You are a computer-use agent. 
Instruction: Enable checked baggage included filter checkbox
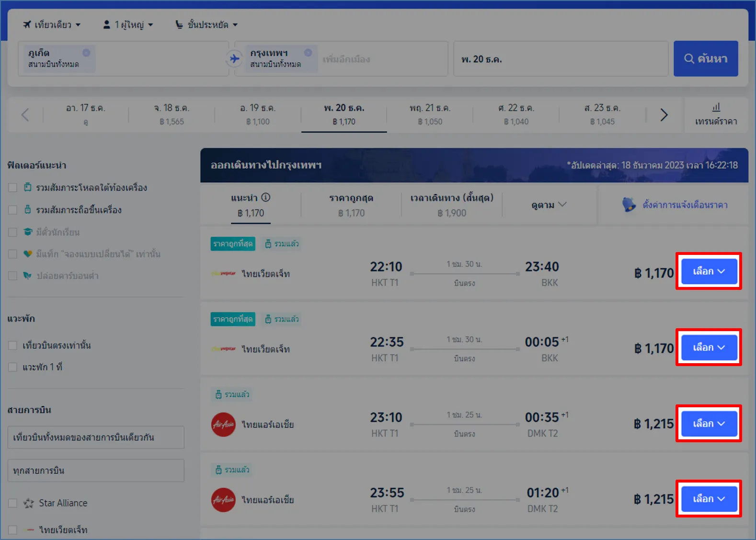[x=13, y=188]
